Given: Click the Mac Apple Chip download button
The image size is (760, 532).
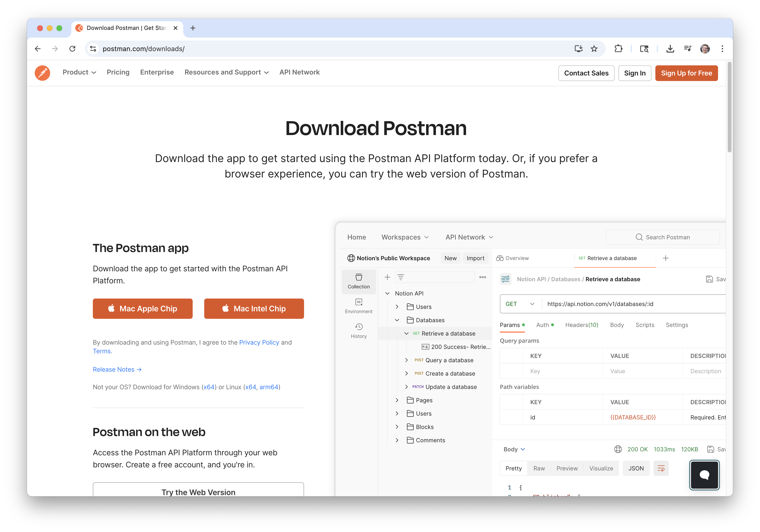Looking at the screenshot, I should coord(142,308).
